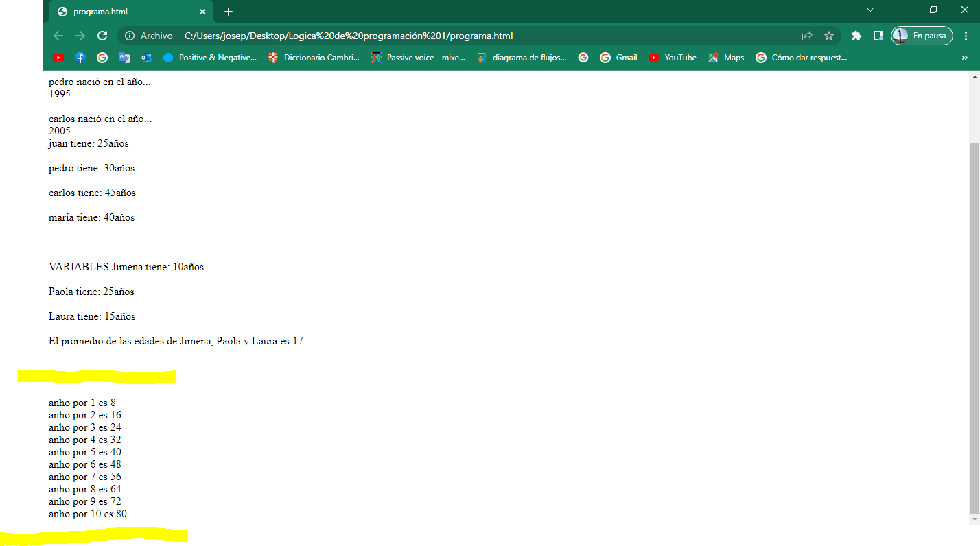This screenshot has height=546, width=980.
Task: Show hidden bookmarks with double chevron
Action: coord(965,58)
